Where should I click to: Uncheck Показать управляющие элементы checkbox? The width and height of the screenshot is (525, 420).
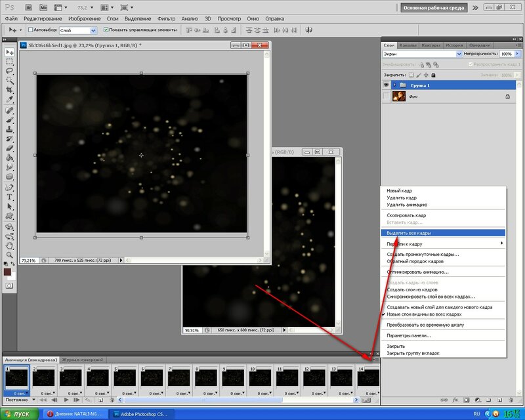coord(107,30)
